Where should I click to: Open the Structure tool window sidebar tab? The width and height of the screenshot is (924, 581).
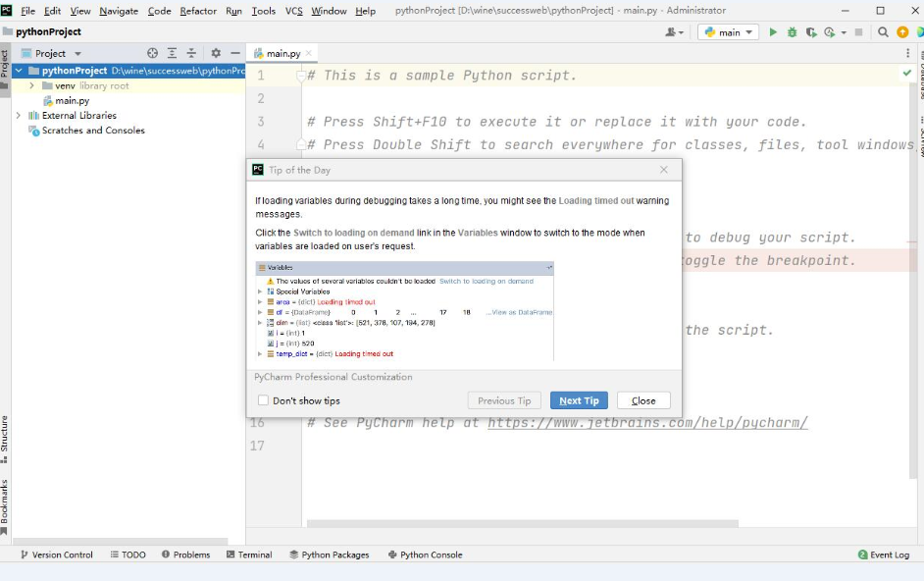pyautogui.click(x=5, y=439)
